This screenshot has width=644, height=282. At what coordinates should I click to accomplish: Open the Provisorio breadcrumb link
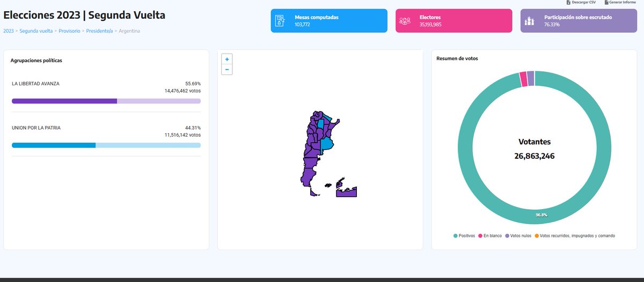(69, 31)
